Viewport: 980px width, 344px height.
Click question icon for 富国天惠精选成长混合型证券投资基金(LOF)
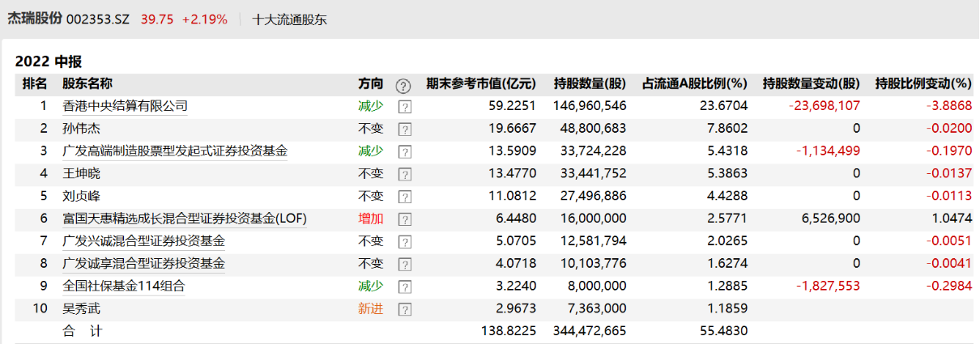point(404,219)
